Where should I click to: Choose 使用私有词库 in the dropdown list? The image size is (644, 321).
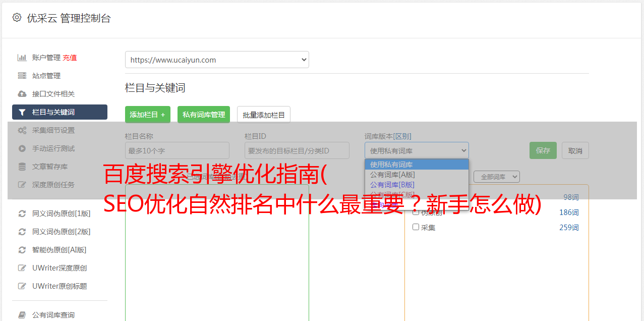417,165
